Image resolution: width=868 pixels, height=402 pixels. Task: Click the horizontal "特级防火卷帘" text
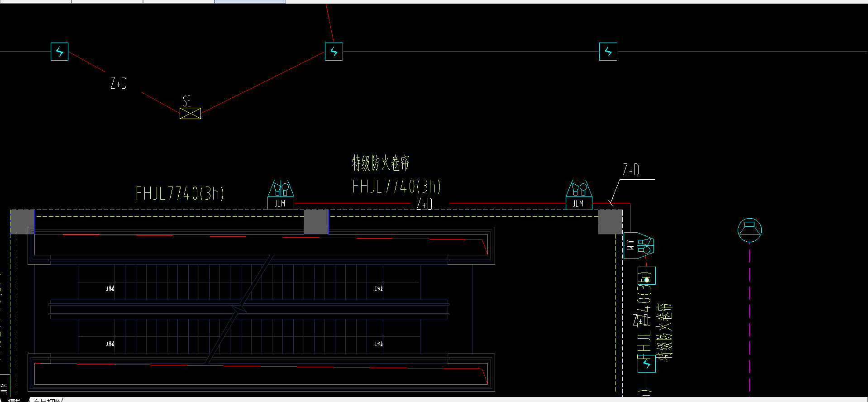[x=381, y=163]
